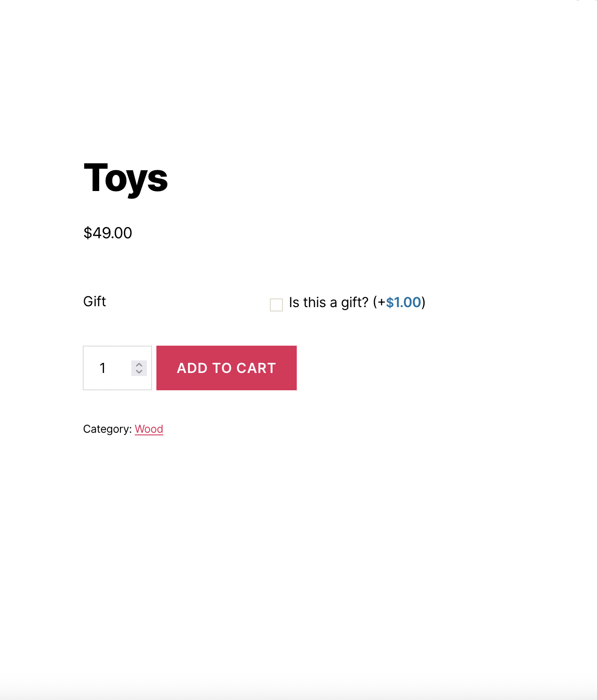This screenshot has height=700, width=597.
Task: Click the 'Is this a gift?' label text
Action: click(328, 302)
